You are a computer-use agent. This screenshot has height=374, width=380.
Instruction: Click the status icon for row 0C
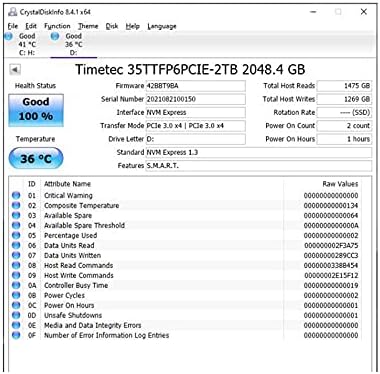16,305
